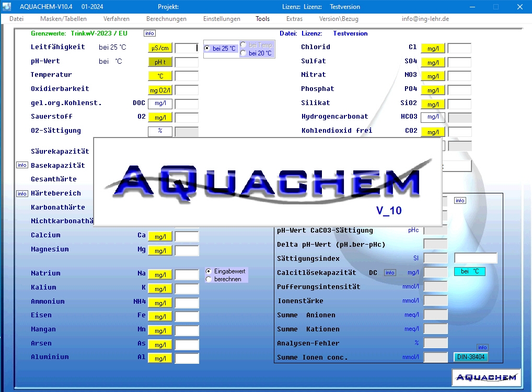
Task: Click the mg/l unit button for Sauerstoff
Action: tap(160, 118)
